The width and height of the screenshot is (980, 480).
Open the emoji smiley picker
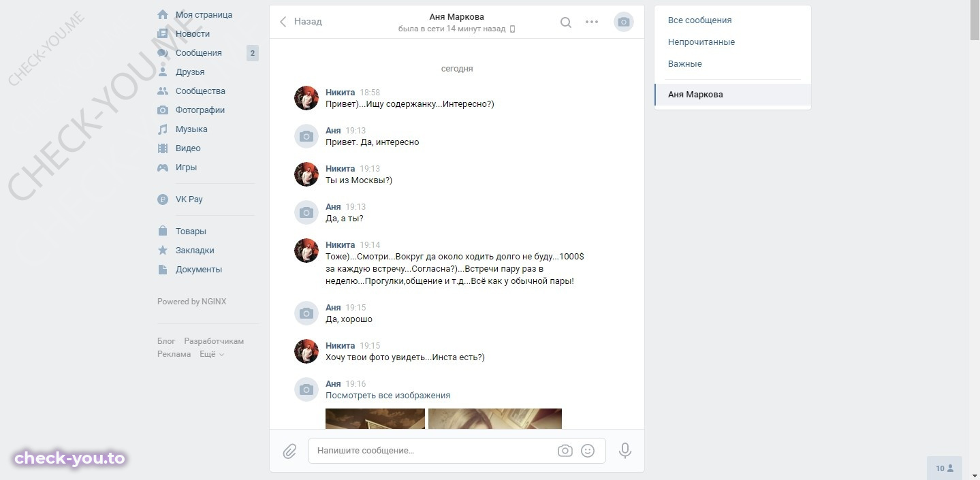[x=588, y=451]
